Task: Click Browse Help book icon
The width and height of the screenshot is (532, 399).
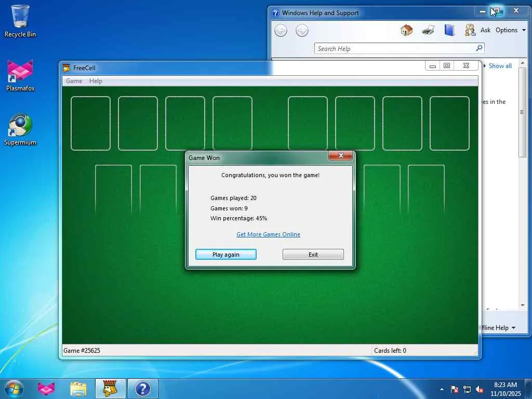Action: click(x=449, y=30)
